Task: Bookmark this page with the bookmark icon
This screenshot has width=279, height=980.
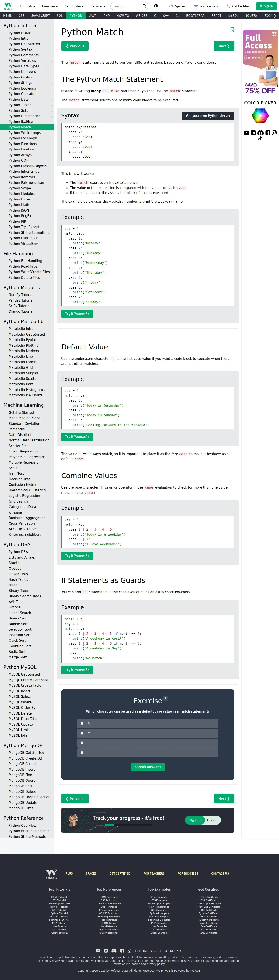Action: [232, 30]
